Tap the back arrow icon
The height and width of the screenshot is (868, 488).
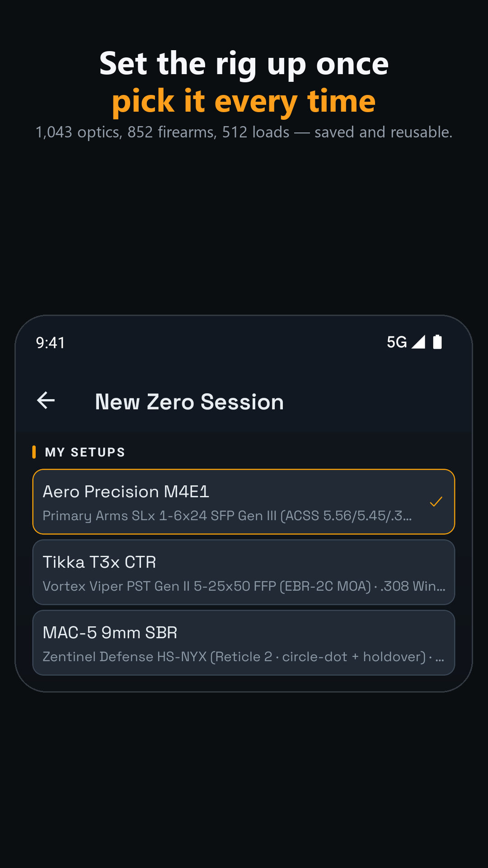tap(46, 401)
